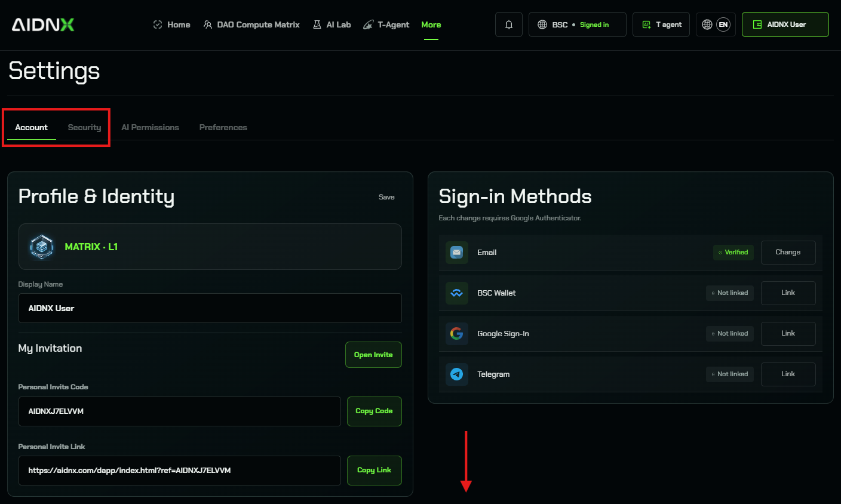Click the Sign-in Methods heading
The width and height of the screenshot is (841, 504).
point(515,196)
